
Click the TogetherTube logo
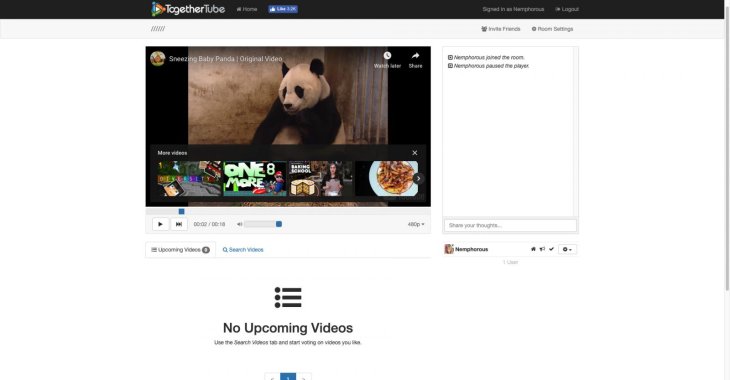[188, 9]
